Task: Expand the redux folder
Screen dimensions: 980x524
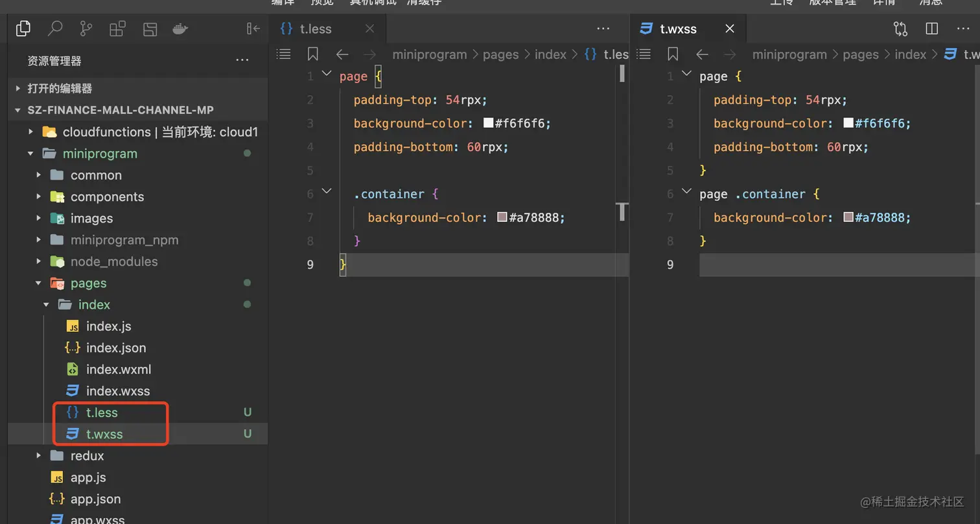Action: [x=87, y=456]
